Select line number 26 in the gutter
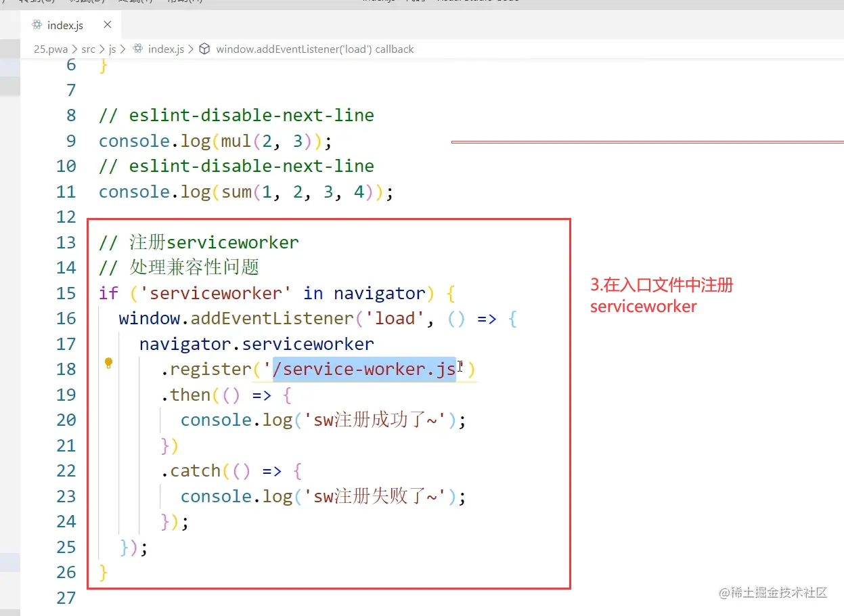 [66, 573]
